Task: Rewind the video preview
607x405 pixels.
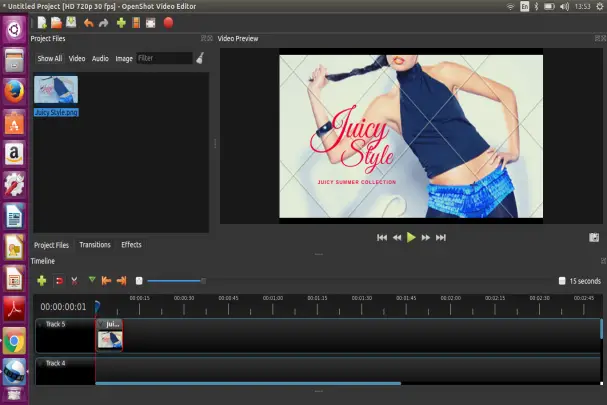Action: pyautogui.click(x=397, y=237)
